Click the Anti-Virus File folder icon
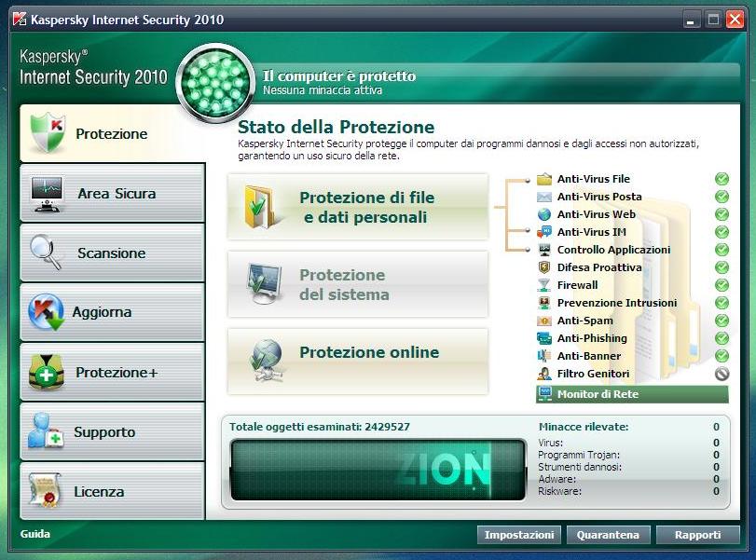The height and width of the screenshot is (560, 756). pos(544,179)
